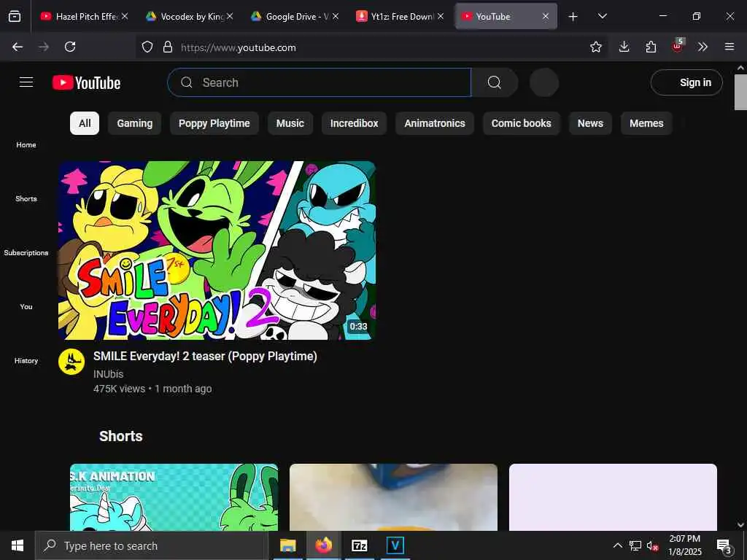Open the Windows Start menu
The image size is (747, 560).
click(x=18, y=545)
